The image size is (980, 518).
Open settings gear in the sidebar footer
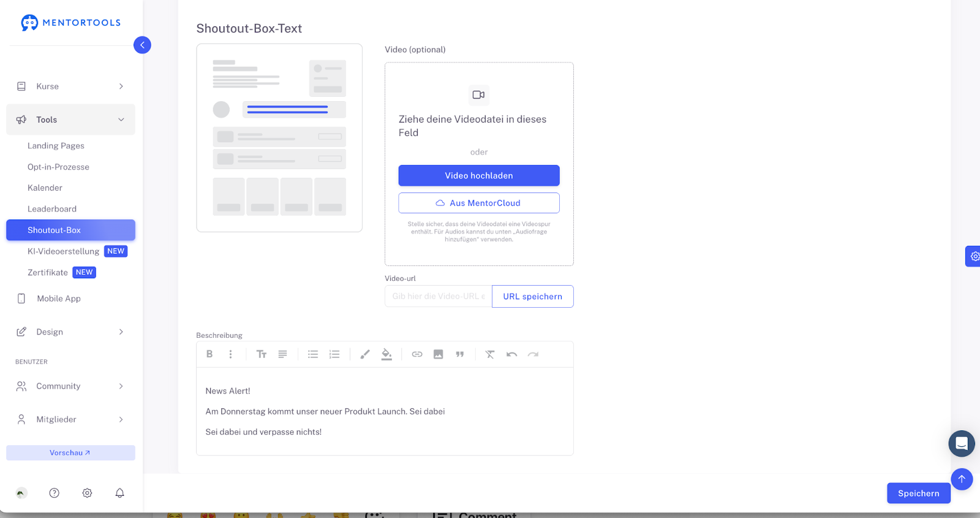(87, 493)
